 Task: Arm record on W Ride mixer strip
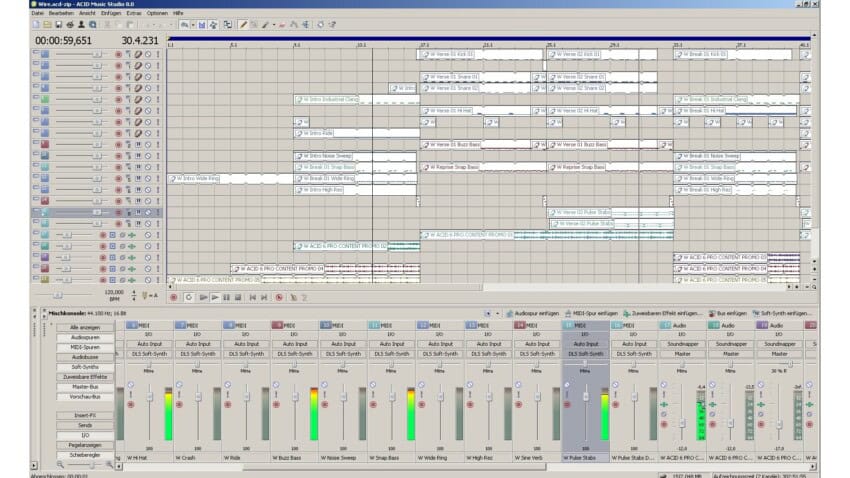click(228, 404)
